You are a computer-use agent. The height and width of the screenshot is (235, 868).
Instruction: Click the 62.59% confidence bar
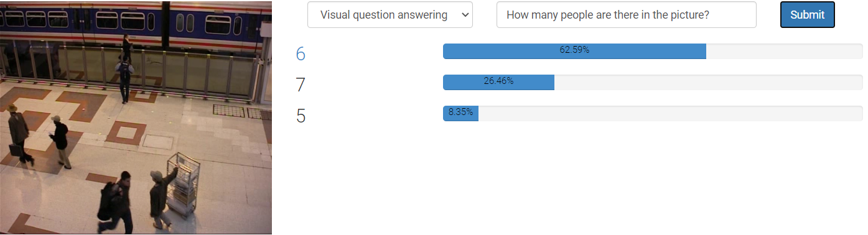pyautogui.click(x=574, y=51)
